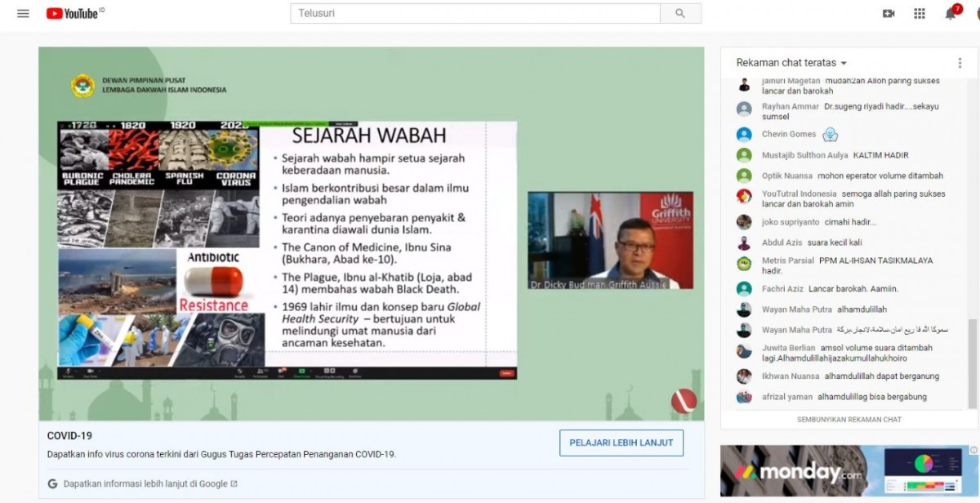Click the chat panel scrollbar
Image resolution: width=980 pixels, height=503 pixels.
tap(971, 359)
